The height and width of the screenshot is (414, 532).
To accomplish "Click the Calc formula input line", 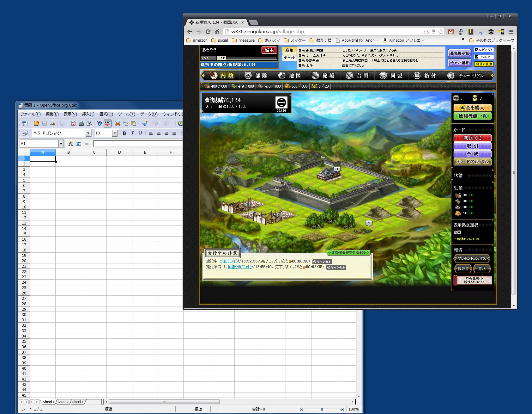I will pyautogui.click(x=138, y=144).
